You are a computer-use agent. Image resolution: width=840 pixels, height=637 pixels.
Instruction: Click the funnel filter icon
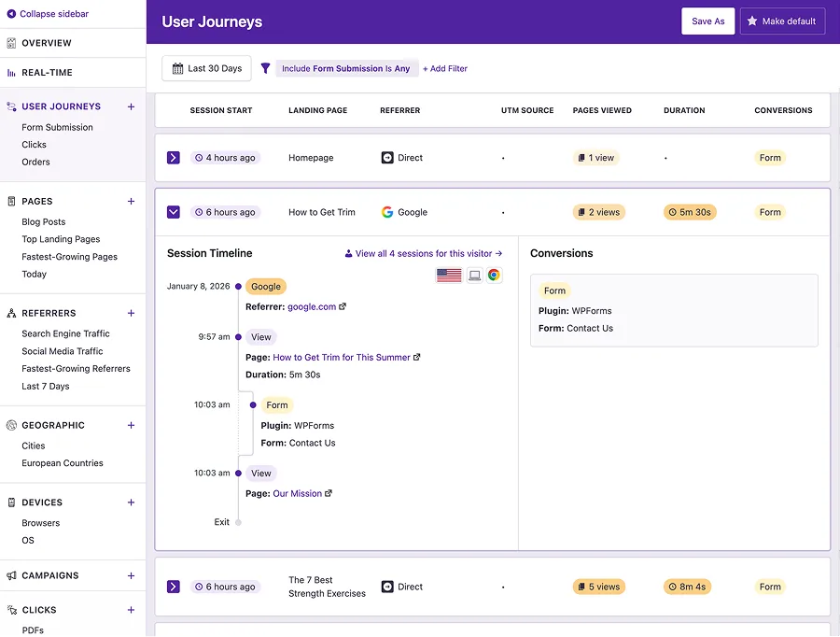coord(265,68)
